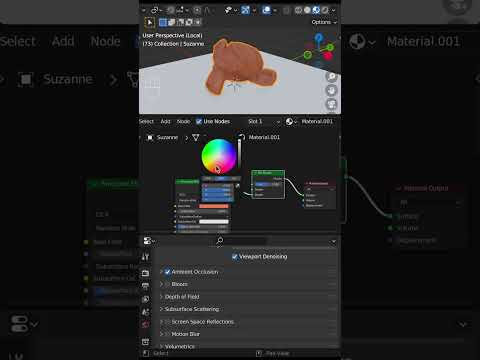The width and height of the screenshot is (480, 360).
Task: Open the World properties tab icon
Action: 145,324
